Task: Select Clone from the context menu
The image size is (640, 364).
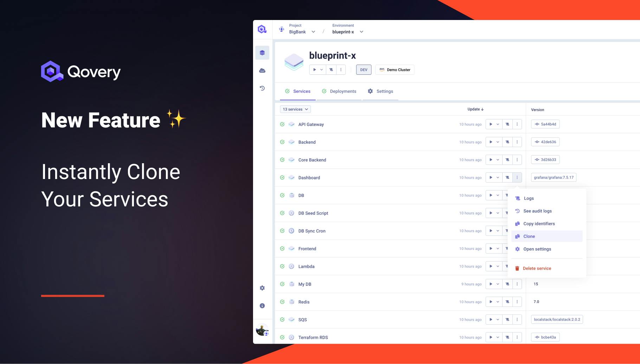Action: [x=529, y=236]
